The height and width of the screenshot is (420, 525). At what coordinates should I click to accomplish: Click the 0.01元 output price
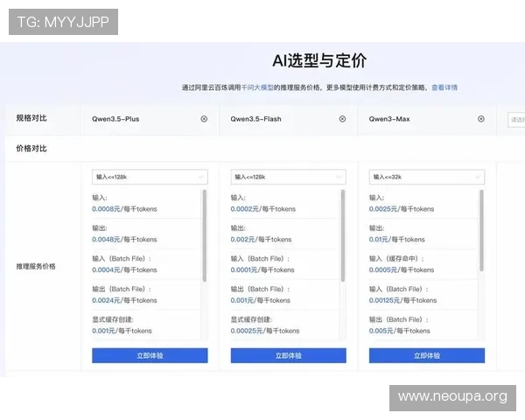(x=379, y=240)
